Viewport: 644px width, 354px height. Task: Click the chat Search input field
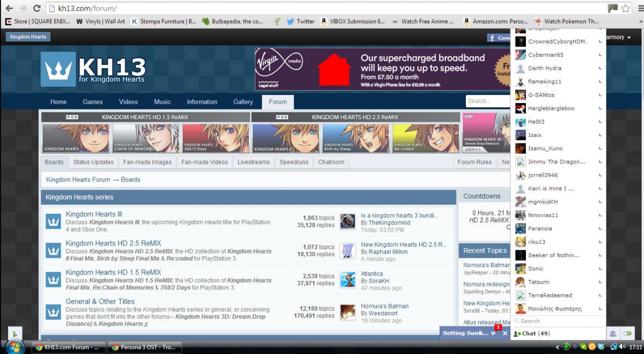[x=558, y=321]
